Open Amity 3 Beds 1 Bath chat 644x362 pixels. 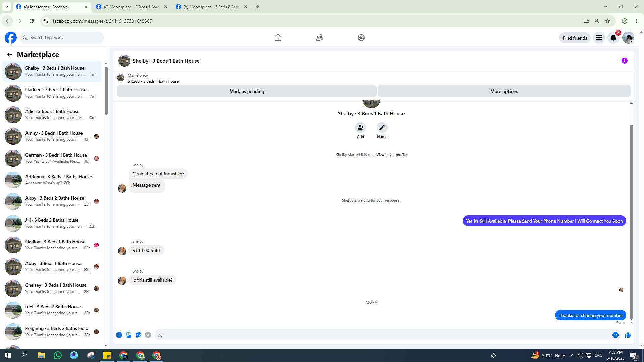(x=52, y=136)
